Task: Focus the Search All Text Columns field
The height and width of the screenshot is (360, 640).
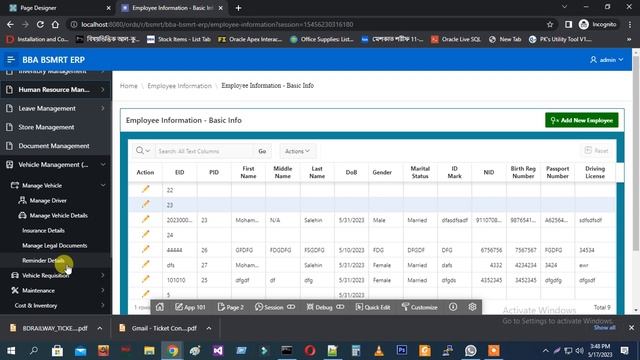Action: click(205, 151)
